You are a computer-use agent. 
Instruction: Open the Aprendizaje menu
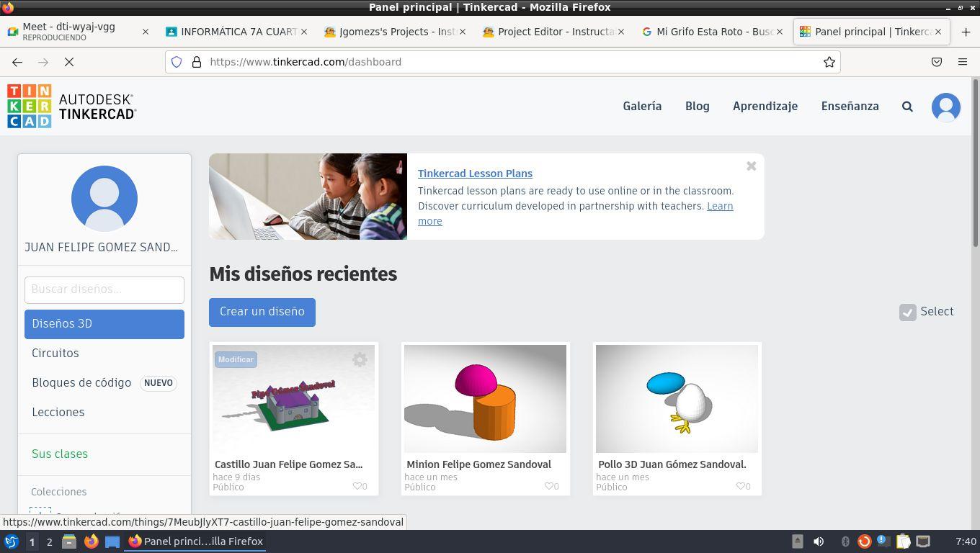(x=765, y=107)
